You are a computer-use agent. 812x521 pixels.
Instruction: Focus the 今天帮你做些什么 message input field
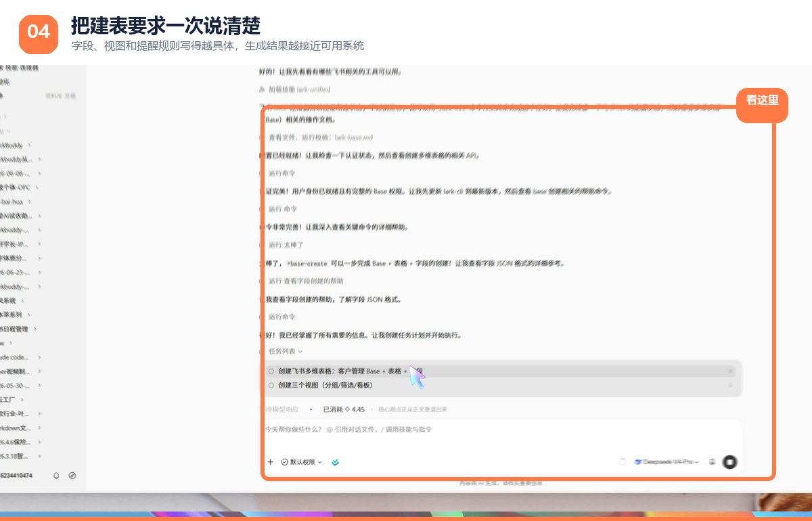[501, 429]
